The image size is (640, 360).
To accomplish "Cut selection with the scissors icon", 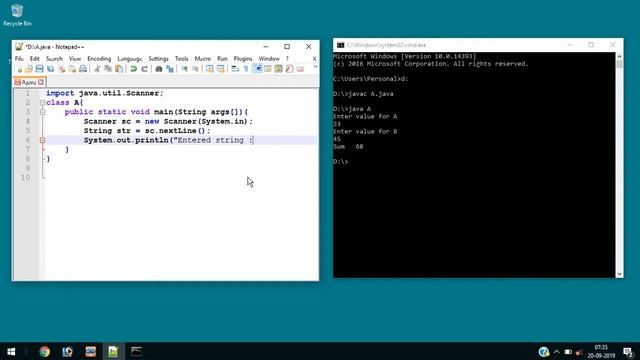I will coord(97,69).
